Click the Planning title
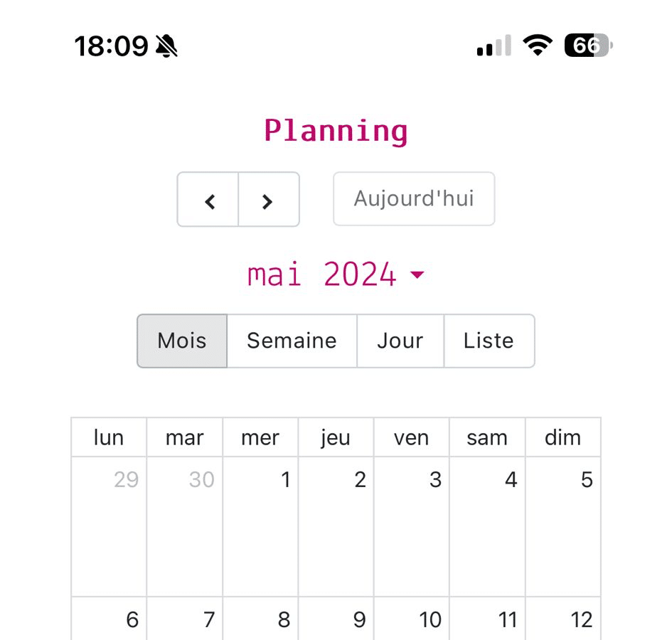The width and height of the screenshot is (672, 640). [x=336, y=131]
